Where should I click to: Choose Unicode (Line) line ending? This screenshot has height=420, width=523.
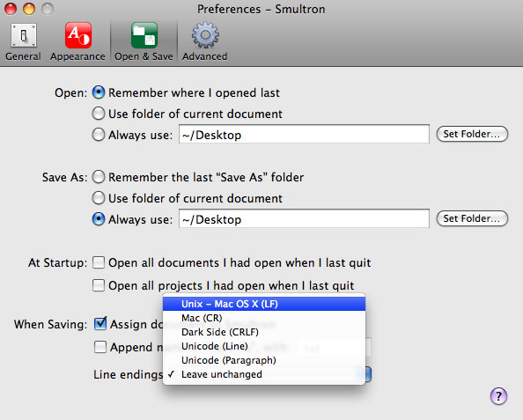264,346
